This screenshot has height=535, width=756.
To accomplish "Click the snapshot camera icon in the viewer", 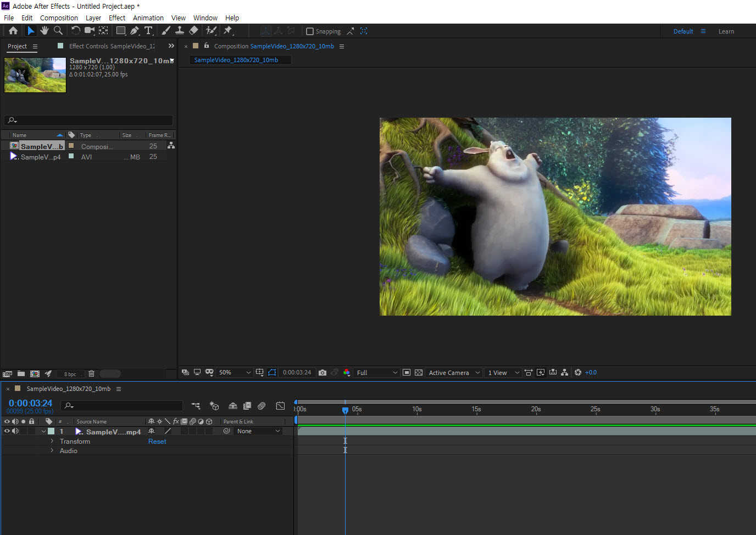I will (323, 373).
